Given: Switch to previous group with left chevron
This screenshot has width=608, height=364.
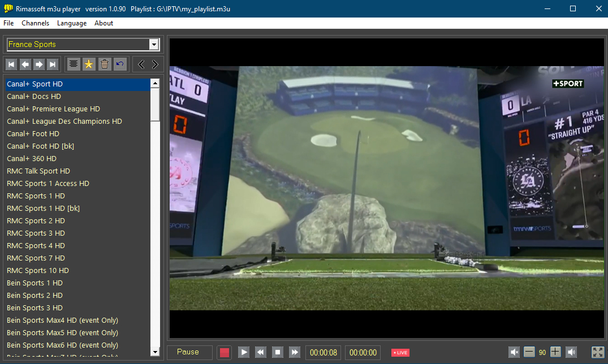Looking at the screenshot, I should point(141,64).
